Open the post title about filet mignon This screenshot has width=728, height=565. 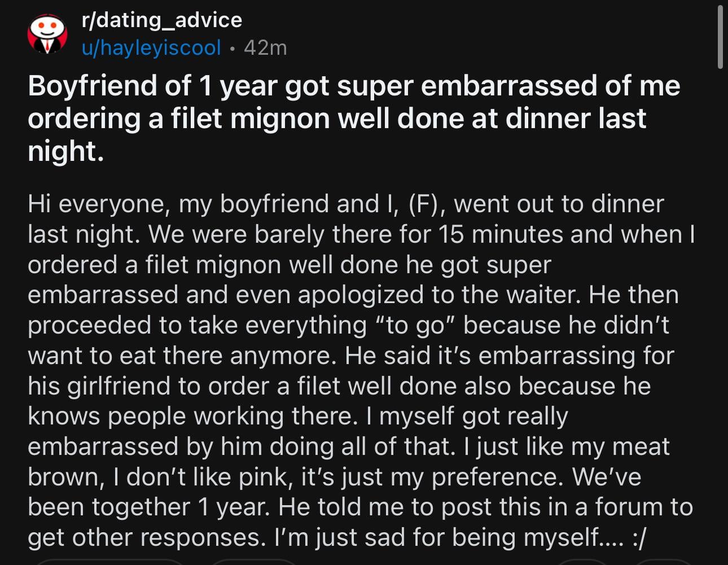click(354, 119)
